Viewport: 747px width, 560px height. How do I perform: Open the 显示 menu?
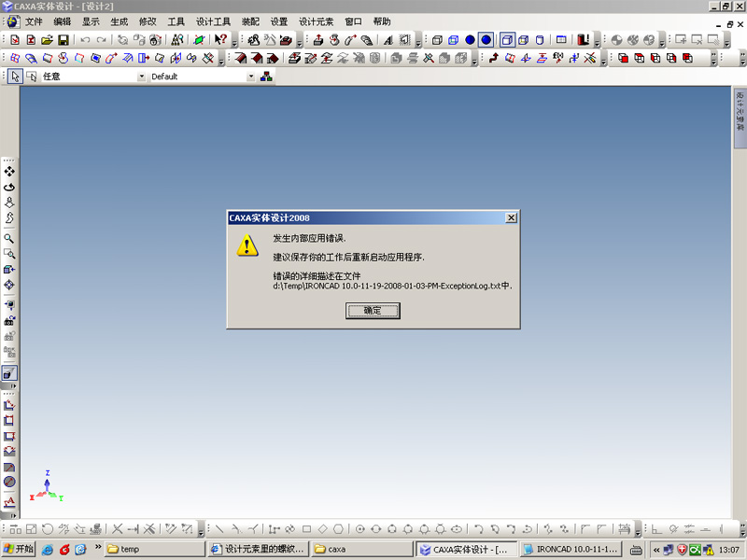pyautogui.click(x=91, y=21)
